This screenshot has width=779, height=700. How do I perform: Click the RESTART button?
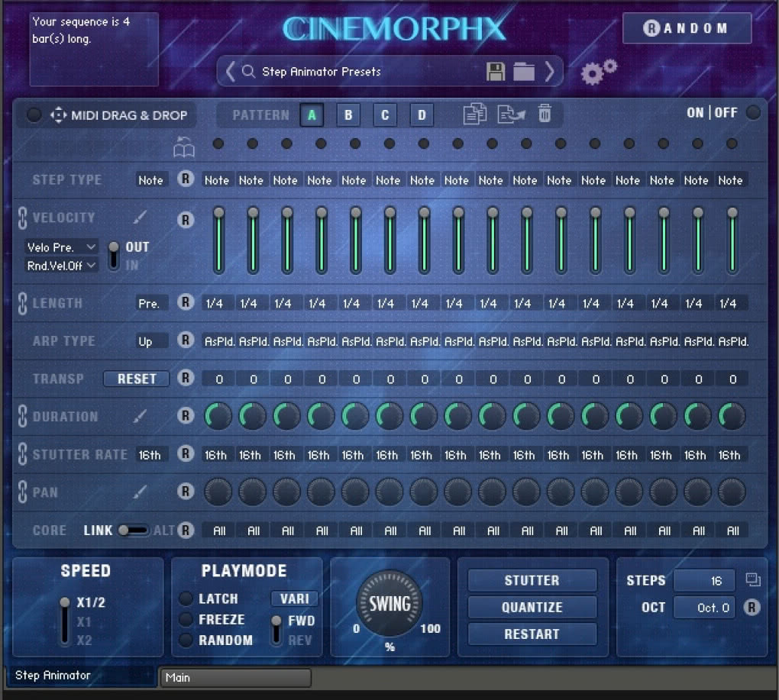pos(532,634)
